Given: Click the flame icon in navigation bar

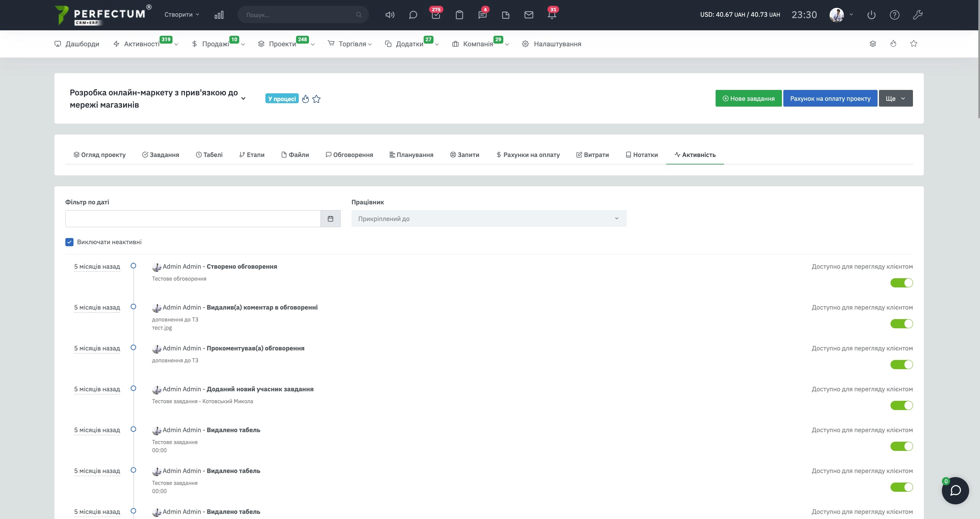Looking at the screenshot, I should 893,43.
